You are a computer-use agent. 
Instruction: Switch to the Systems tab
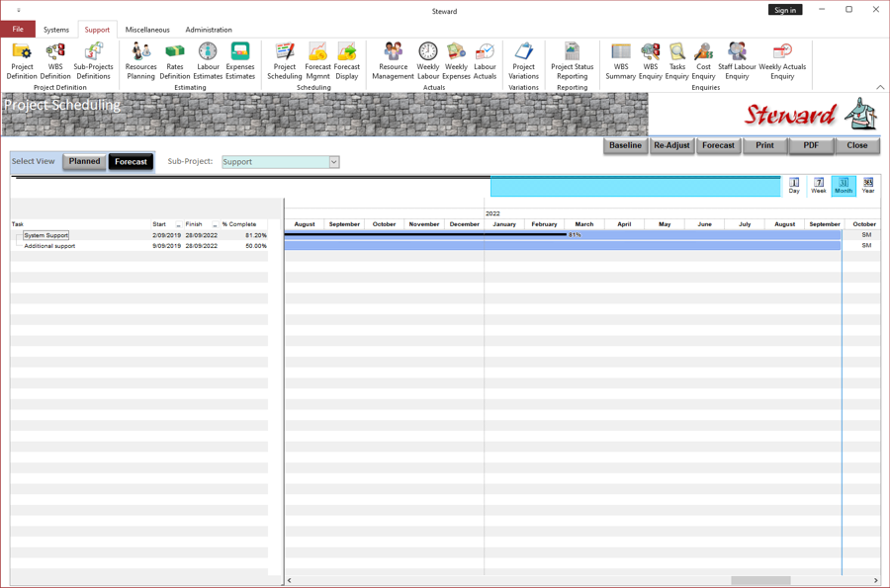click(56, 30)
